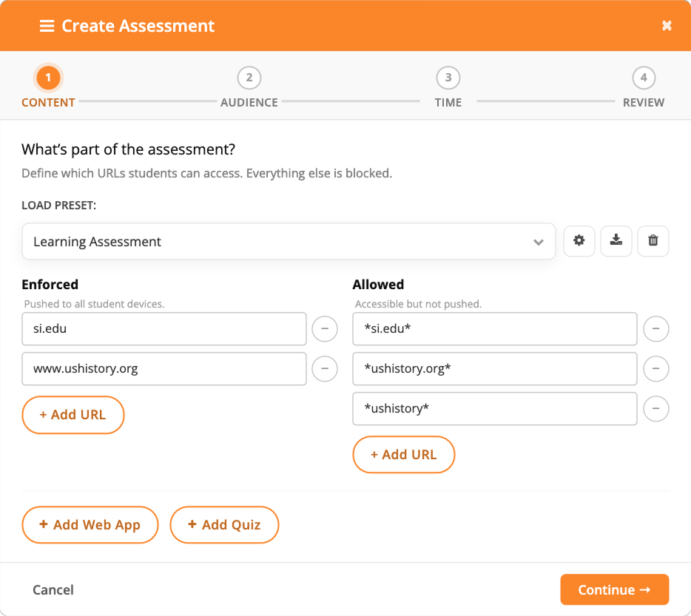This screenshot has height=616, width=691.
Task: Edit the enforced si.edu URL field
Action: 164,329
